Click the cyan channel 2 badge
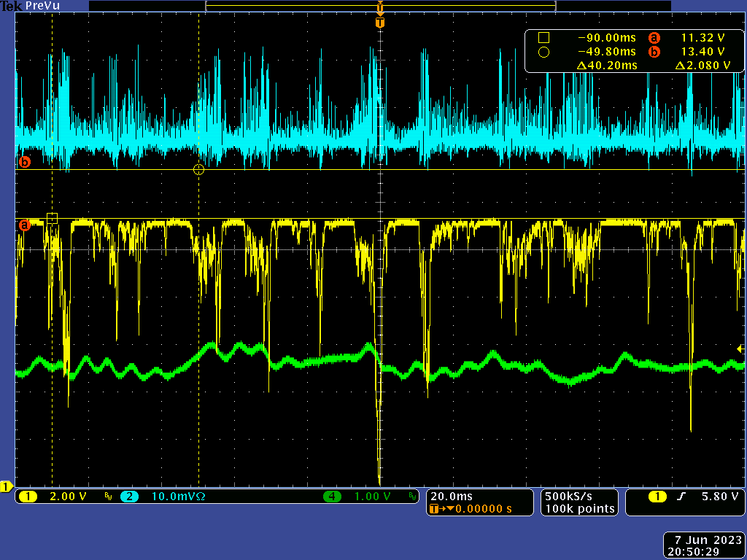Viewport: 747px width, 560px height. (x=129, y=497)
